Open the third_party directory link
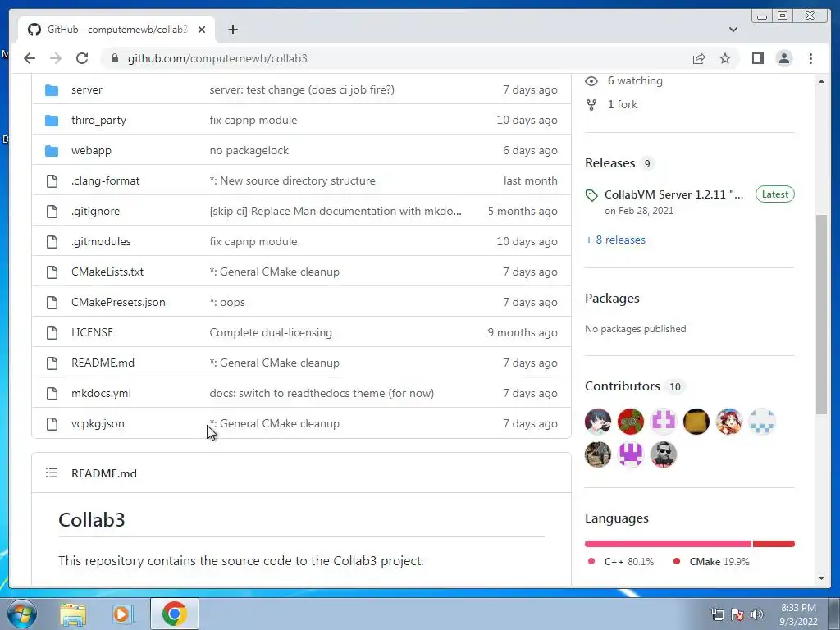The image size is (840, 630). 98,120
